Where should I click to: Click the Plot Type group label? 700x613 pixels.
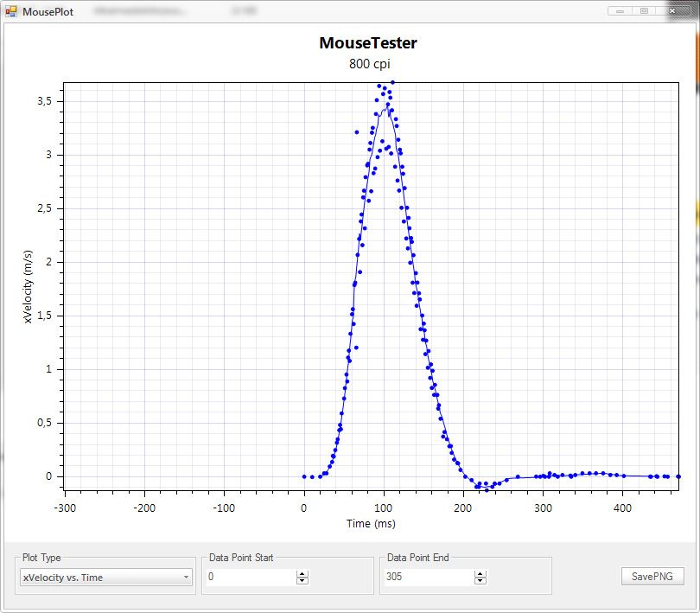click(41, 558)
